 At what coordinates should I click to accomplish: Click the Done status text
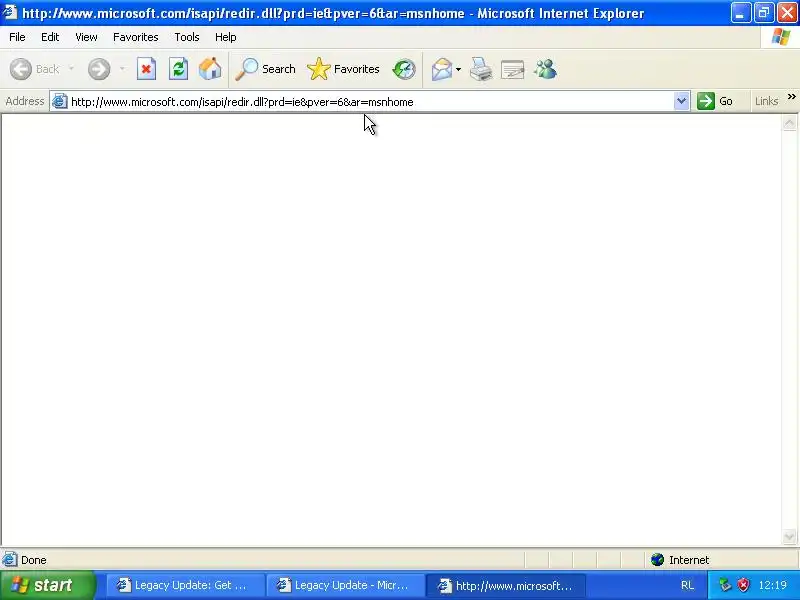(34, 560)
